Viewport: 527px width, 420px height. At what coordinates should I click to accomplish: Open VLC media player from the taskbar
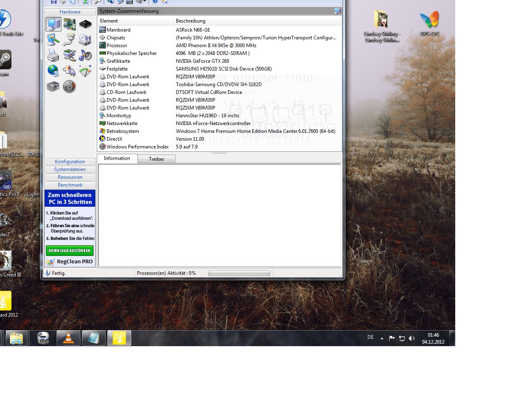click(68, 338)
